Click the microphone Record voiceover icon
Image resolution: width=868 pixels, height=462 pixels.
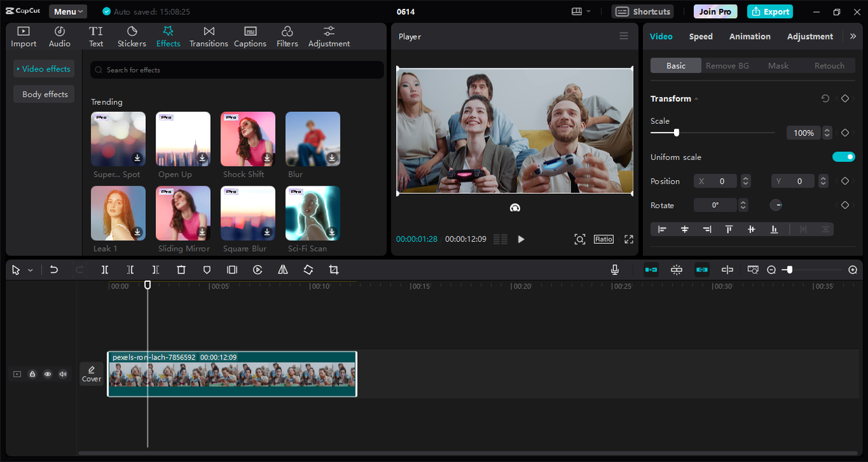tap(614, 270)
